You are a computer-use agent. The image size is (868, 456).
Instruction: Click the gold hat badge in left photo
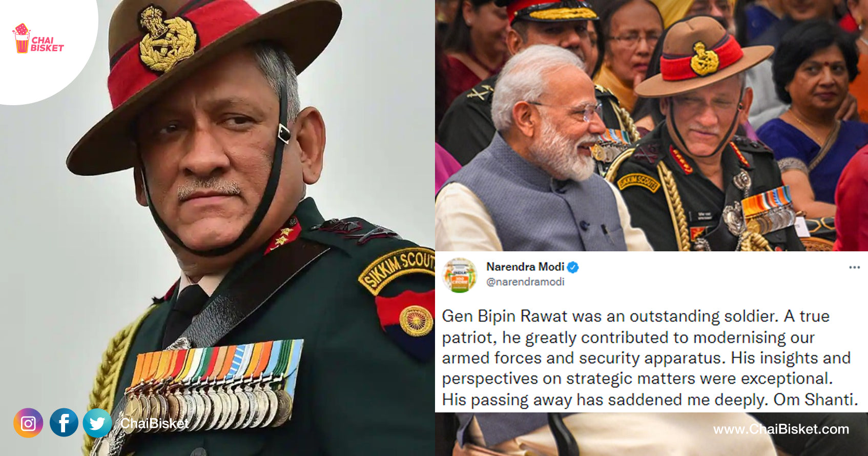pos(167,39)
